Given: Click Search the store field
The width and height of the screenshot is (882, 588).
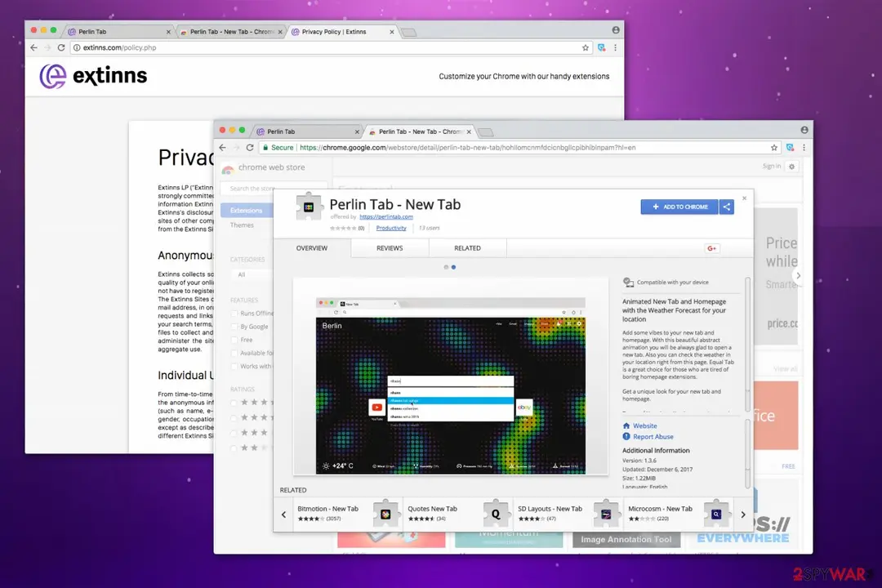Looking at the screenshot, I should point(274,189).
